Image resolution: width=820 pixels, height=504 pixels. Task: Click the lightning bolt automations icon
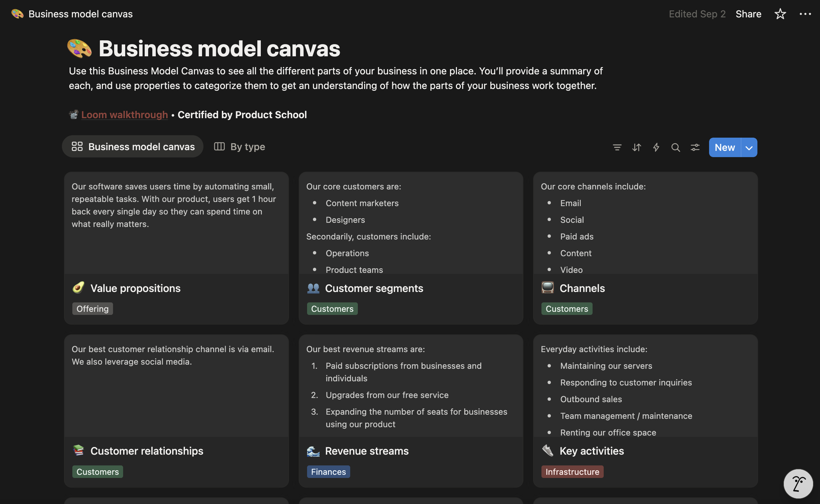click(656, 147)
